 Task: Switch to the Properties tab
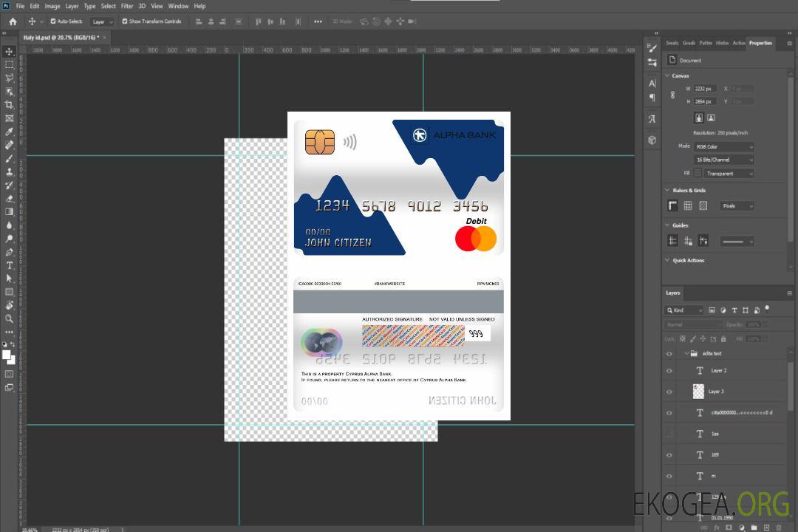coord(760,43)
